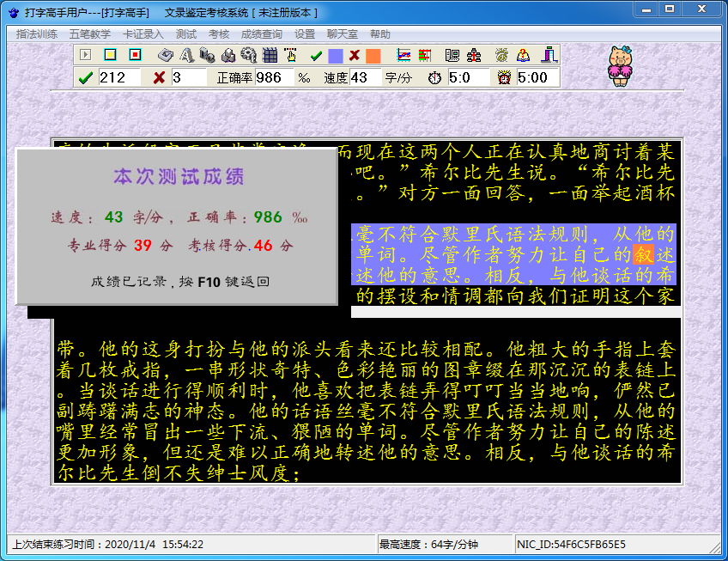Click the pink pig mascot

tap(621, 66)
